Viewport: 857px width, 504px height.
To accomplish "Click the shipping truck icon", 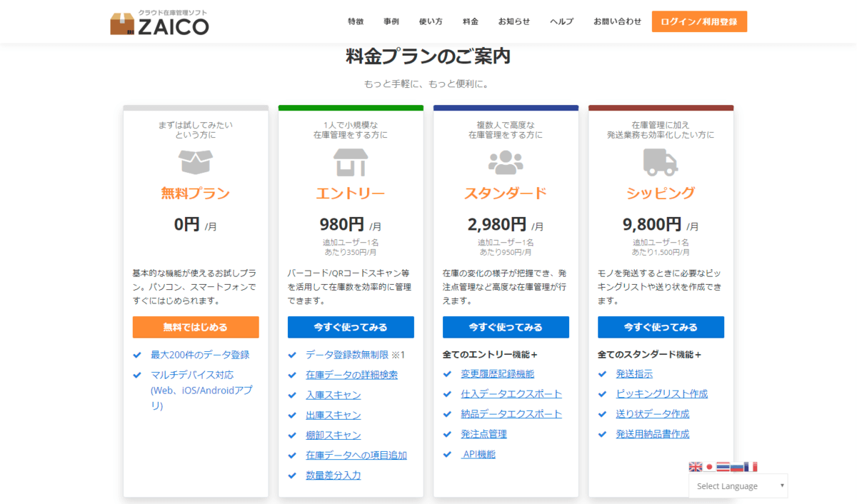I will point(661,162).
